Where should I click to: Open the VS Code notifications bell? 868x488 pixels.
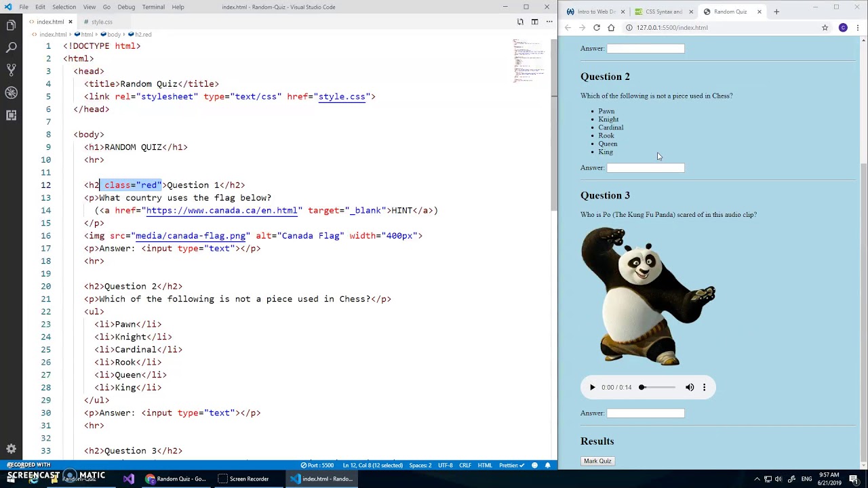tap(547, 466)
